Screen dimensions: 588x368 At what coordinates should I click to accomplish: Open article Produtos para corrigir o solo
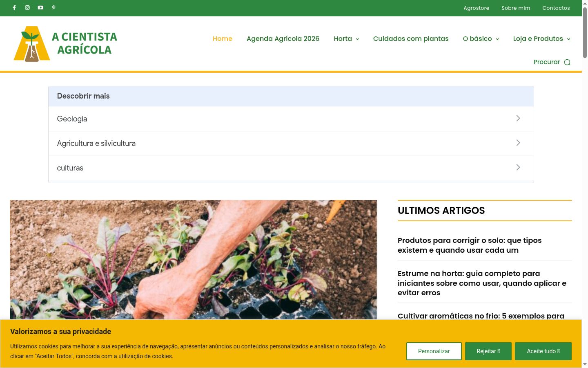(x=470, y=245)
